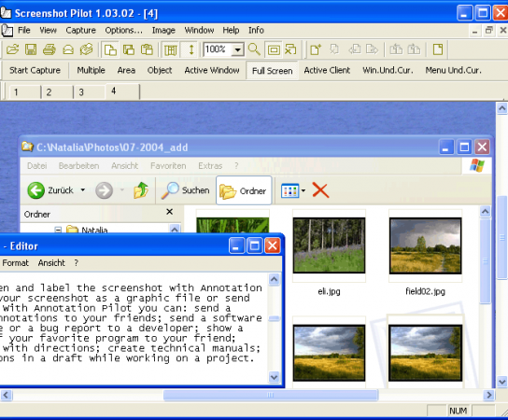Open the Image menu

[163, 30]
